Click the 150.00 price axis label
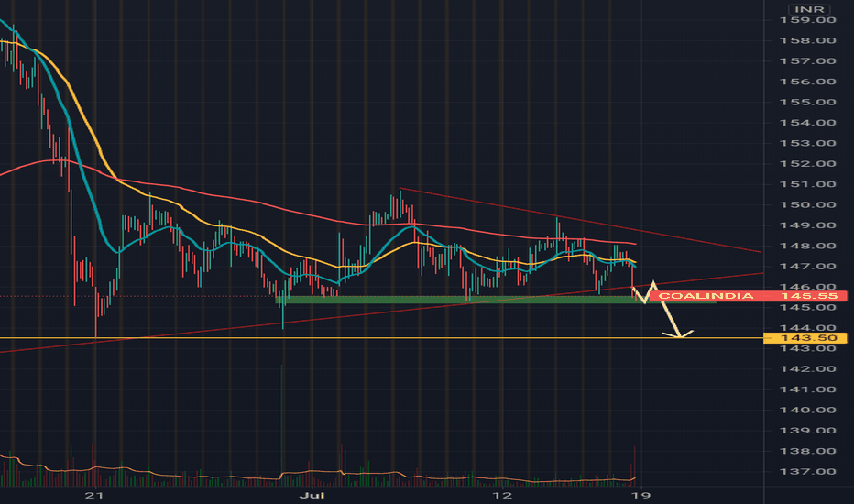The height and width of the screenshot is (504, 854). click(807, 205)
